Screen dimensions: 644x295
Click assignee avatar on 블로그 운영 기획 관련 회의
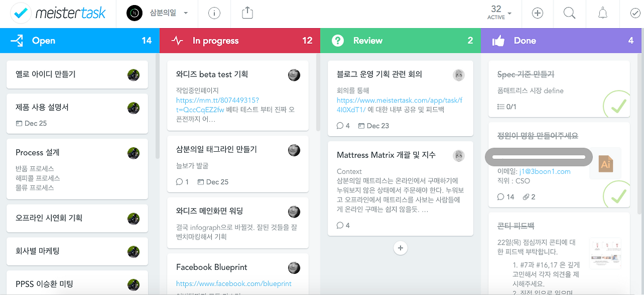[458, 75]
